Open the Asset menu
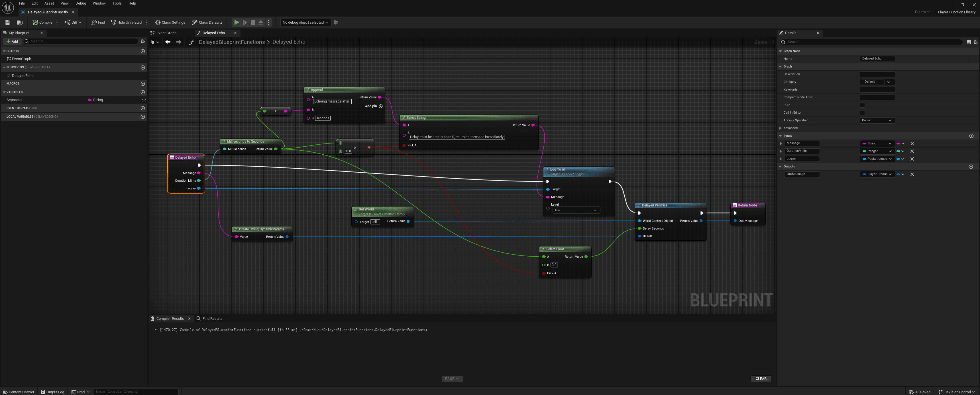The image size is (980, 395). (x=49, y=3)
